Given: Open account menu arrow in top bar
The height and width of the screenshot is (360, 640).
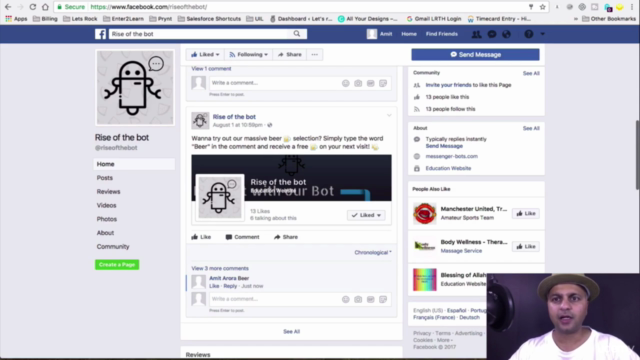Looking at the screenshot, I should coord(542,34).
